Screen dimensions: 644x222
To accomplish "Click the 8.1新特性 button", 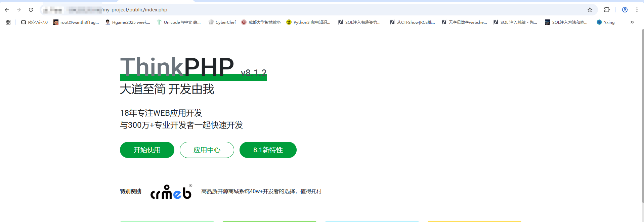I will tap(268, 150).
